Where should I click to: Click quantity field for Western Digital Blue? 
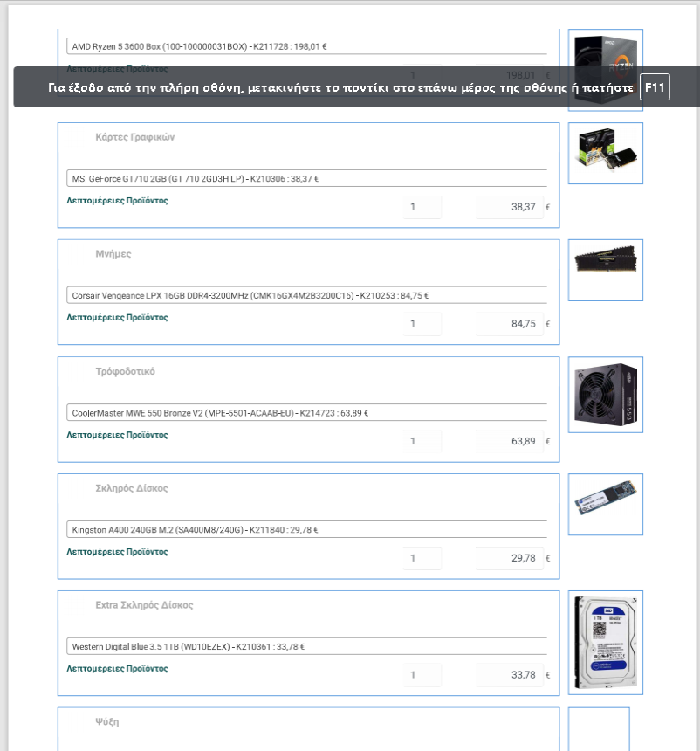pos(422,675)
